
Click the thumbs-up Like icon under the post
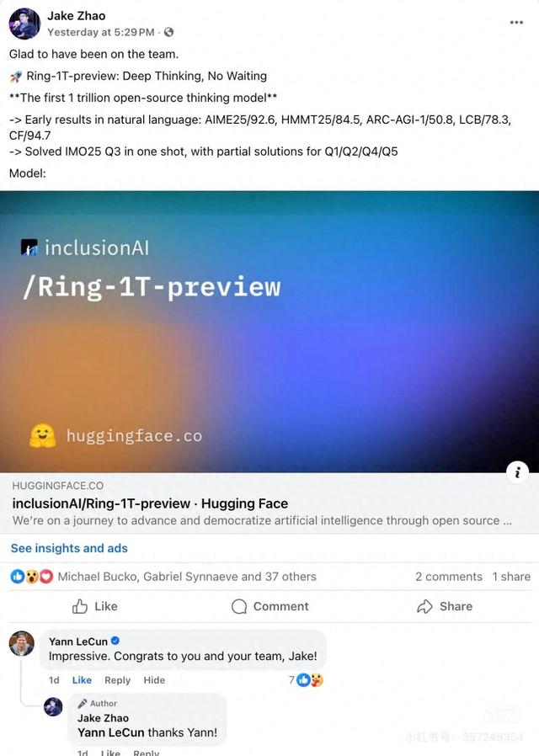(x=79, y=606)
